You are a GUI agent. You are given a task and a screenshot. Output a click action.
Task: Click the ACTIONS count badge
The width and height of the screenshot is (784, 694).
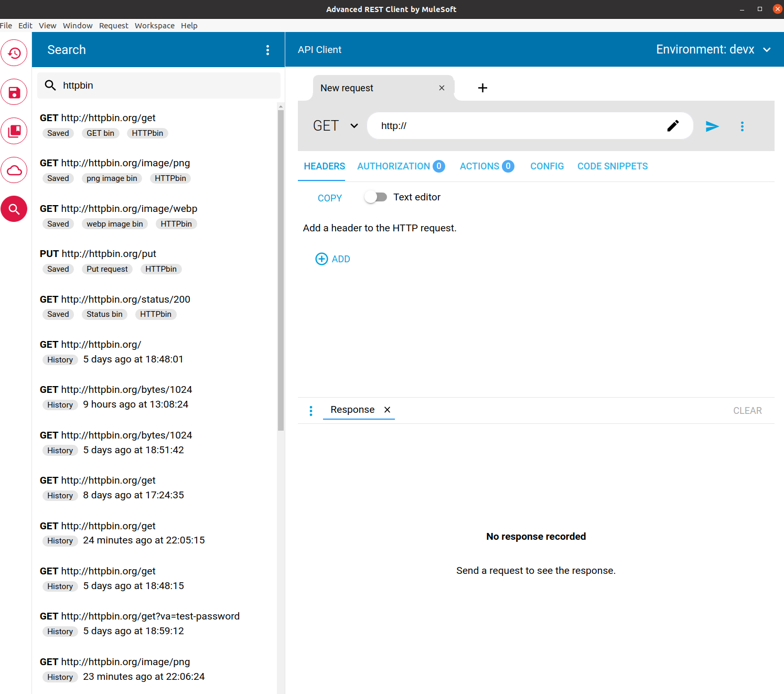[508, 166]
